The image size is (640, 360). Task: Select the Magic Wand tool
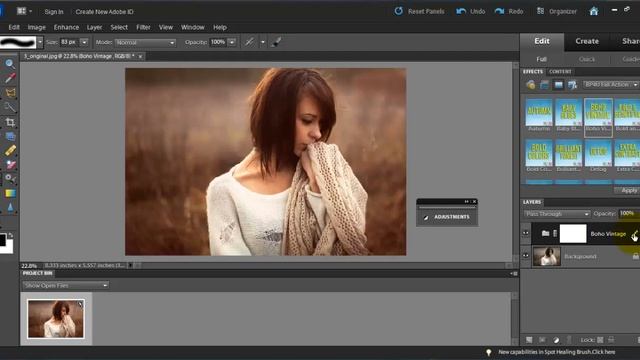10,107
